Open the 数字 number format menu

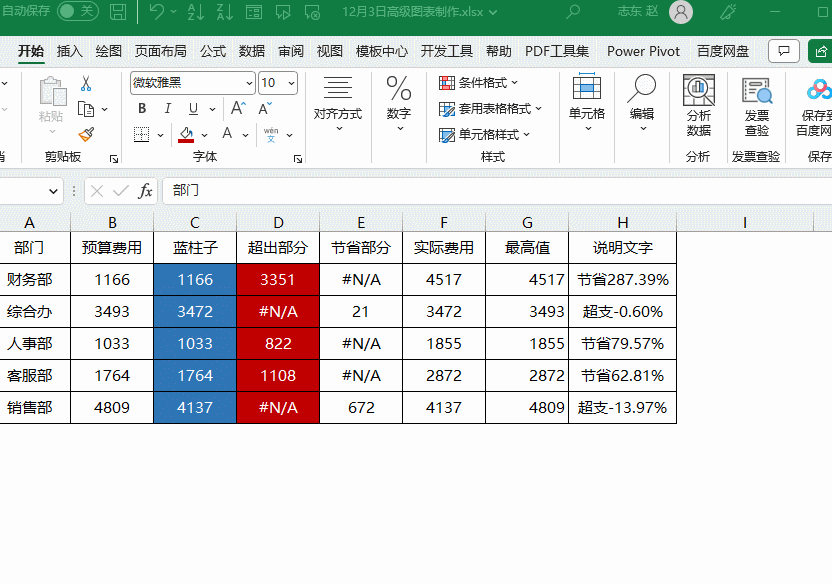coord(398,104)
